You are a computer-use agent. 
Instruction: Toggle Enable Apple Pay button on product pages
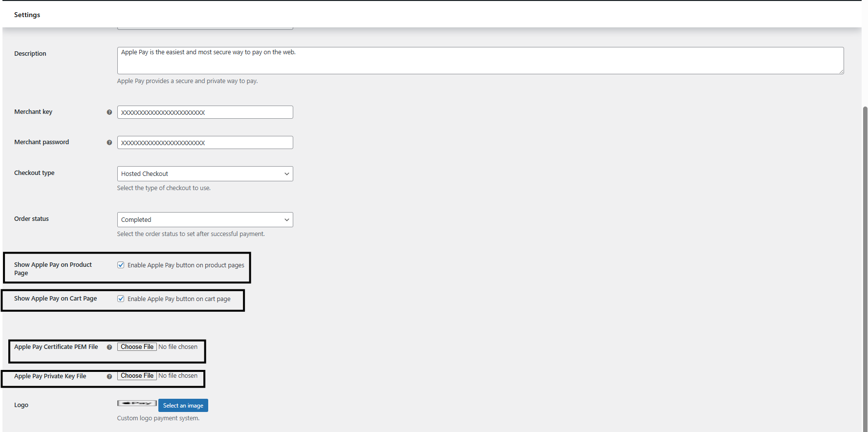point(121,265)
